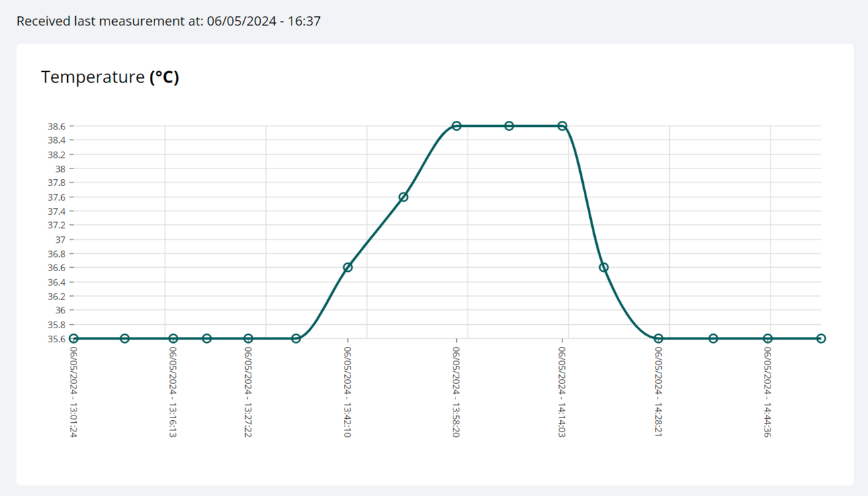Click the 37 y-axis label
868x496 pixels.
[61, 240]
